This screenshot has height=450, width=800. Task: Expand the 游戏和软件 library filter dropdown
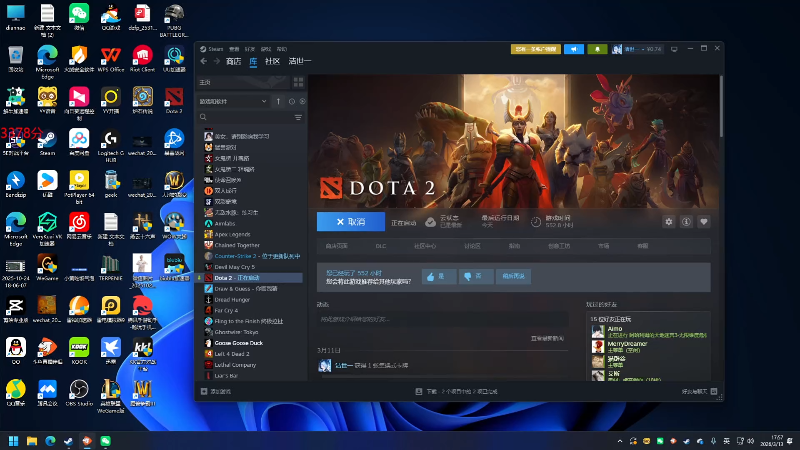point(233,102)
